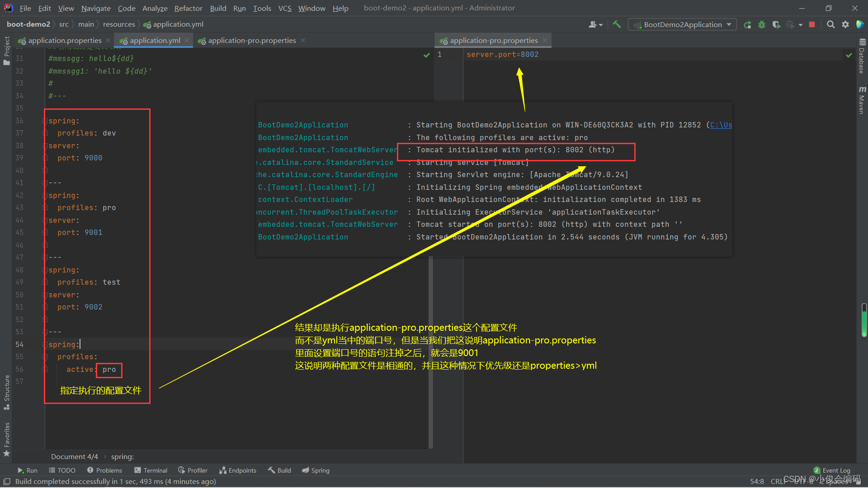
Task: Open the Refactor menu
Action: [188, 8]
